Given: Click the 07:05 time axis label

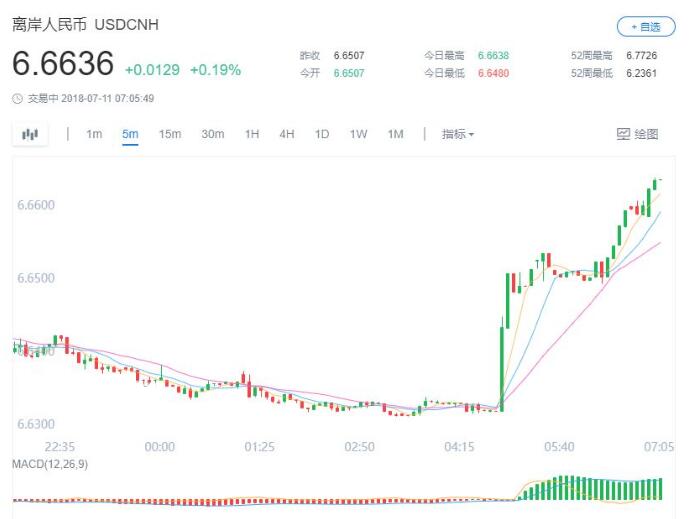Looking at the screenshot, I should pyautogui.click(x=659, y=446).
